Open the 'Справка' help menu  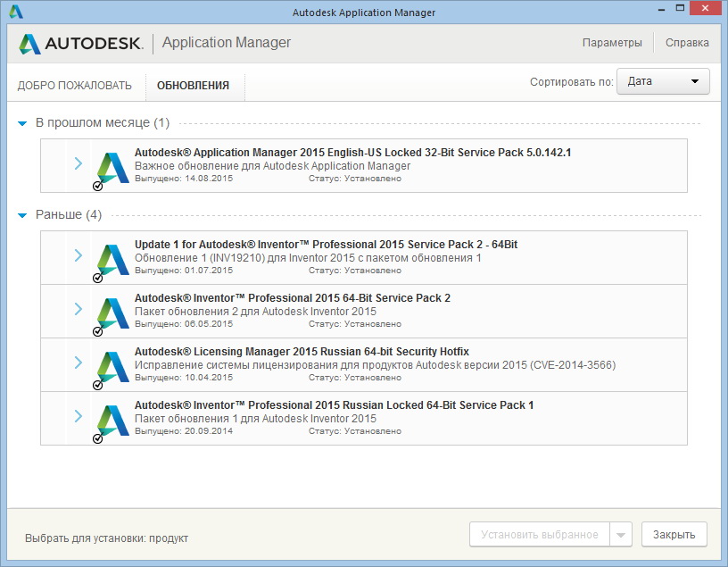pyautogui.click(x=687, y=43)
